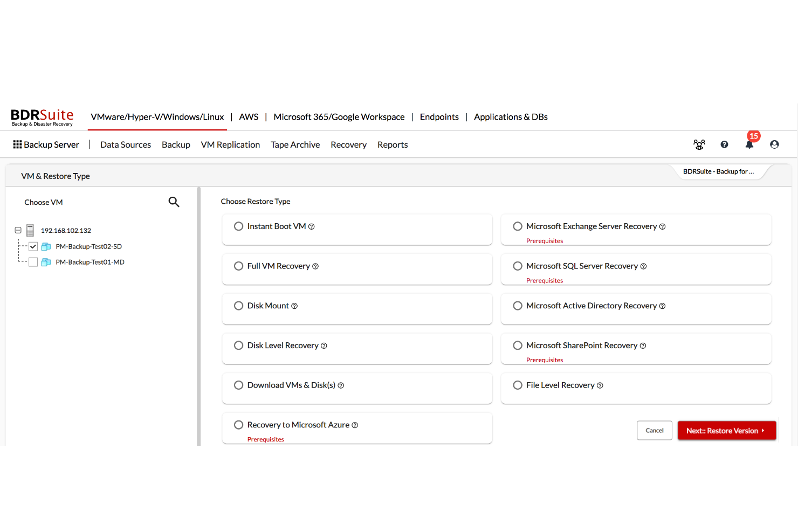
Task: Click the Backup Server label
Action: 52,144
